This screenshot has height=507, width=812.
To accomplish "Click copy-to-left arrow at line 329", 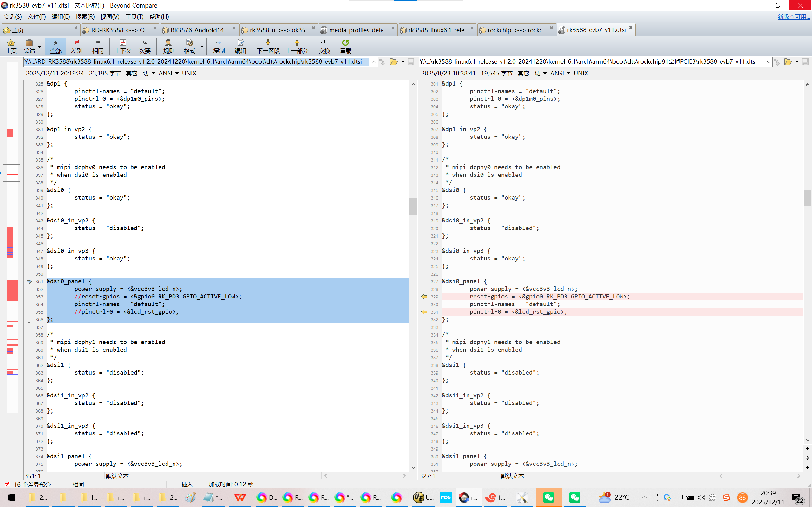I will pyautogui.click(x=424, y=296).
